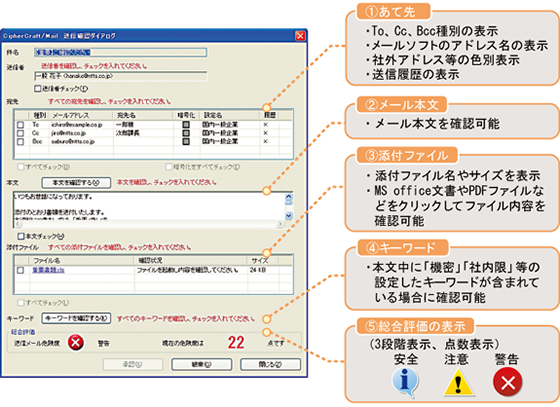
Task: Tick 暗号化をすべてチェック checkbox
Action: pyautogui.click(x=169, y=167)
